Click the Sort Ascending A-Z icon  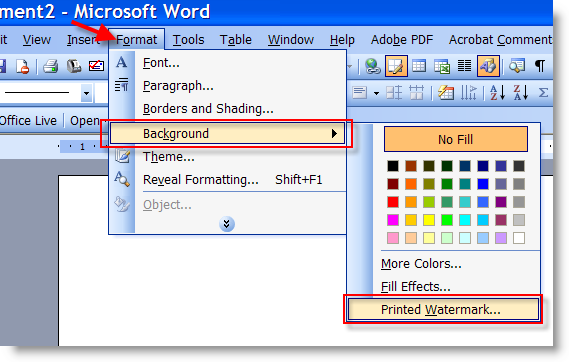tap(498, 93)
